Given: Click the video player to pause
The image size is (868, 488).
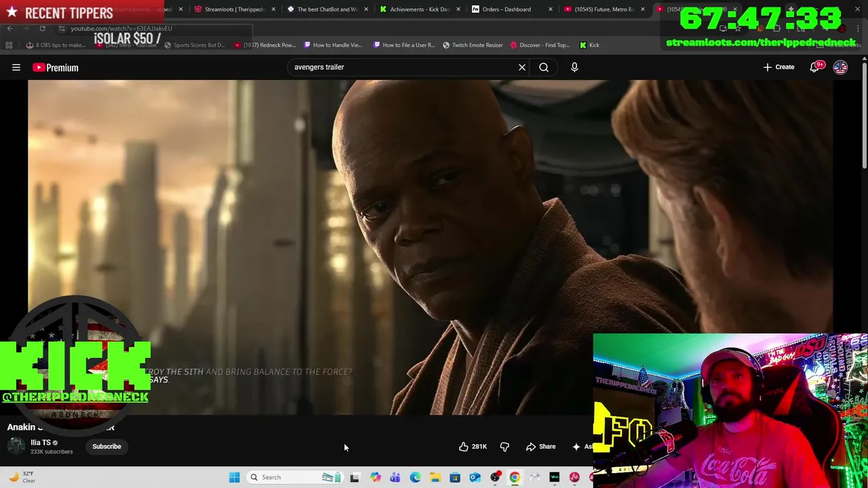Looking at the screenshot, I should point(430,247).
